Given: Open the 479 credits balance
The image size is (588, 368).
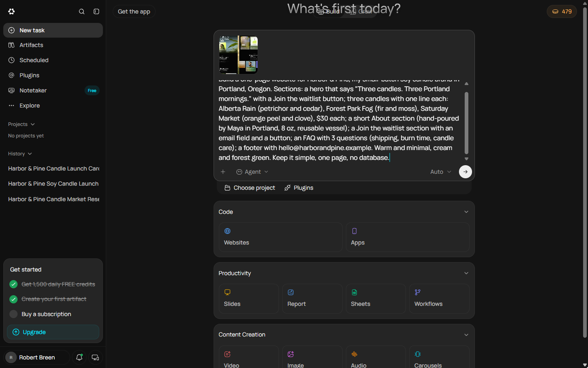Looking at the screenshot, I should (562, 11).
